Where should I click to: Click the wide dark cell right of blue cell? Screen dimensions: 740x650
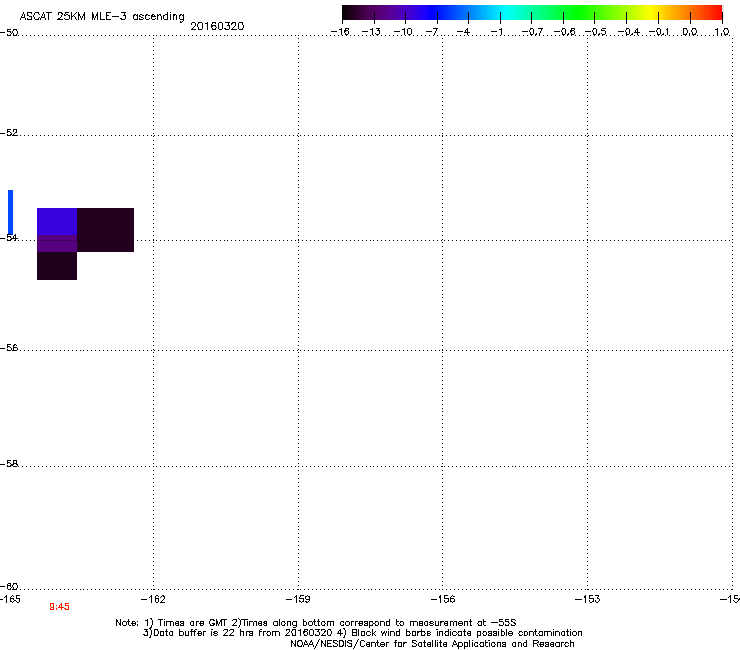tap(105, 230)
